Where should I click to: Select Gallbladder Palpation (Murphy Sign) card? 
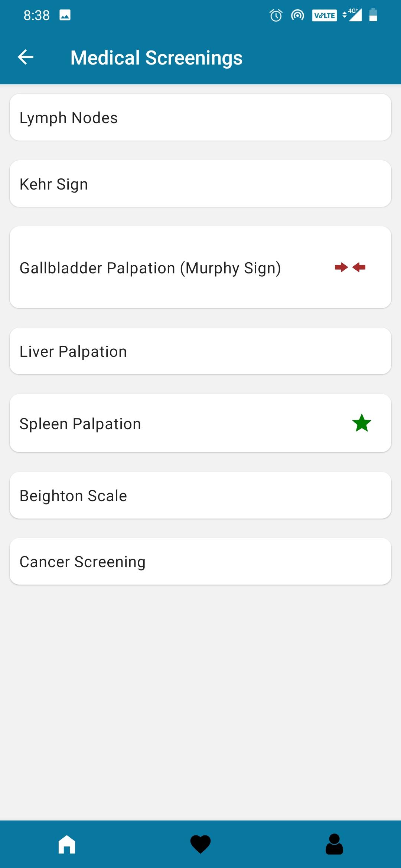pos(200,267)
